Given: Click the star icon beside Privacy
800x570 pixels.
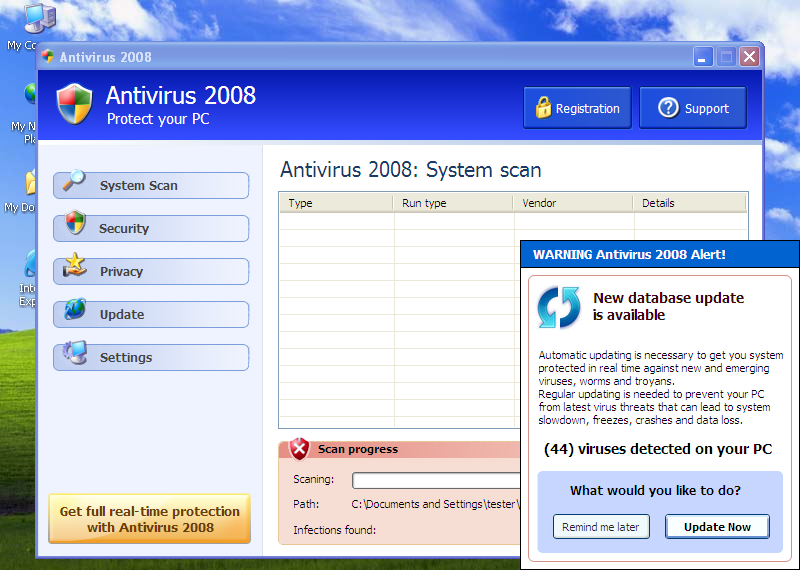Looking at the screenshot, I should (75, 265).
